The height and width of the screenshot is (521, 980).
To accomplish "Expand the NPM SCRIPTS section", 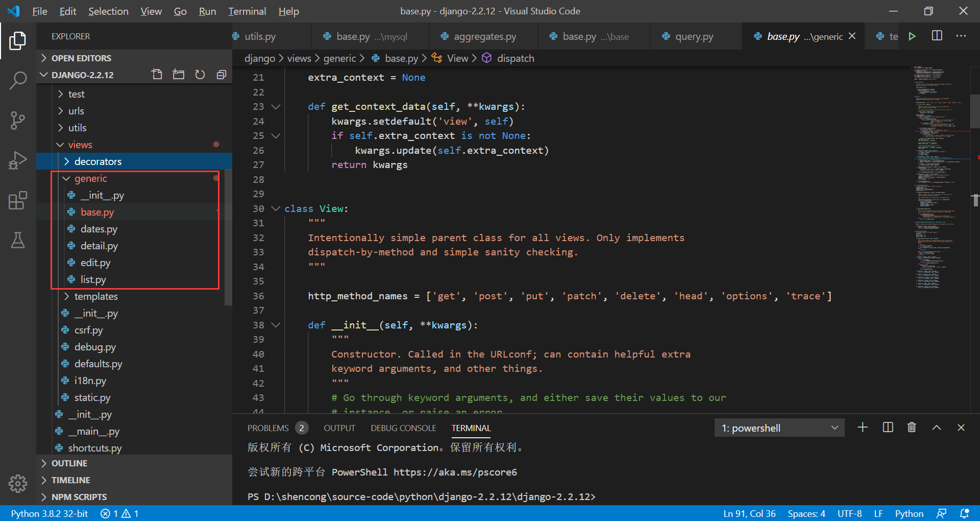I will pyautogui.click(x=134, y=497).
